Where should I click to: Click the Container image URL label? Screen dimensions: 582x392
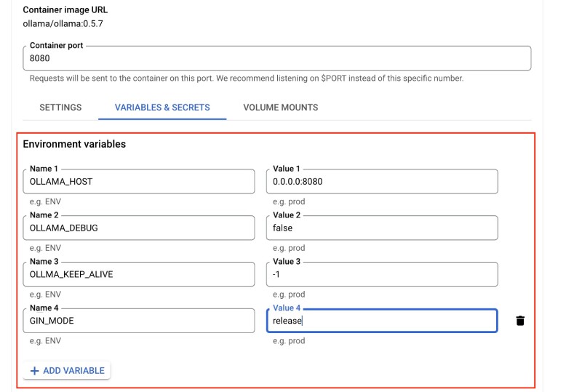click(x=65, y=10)
